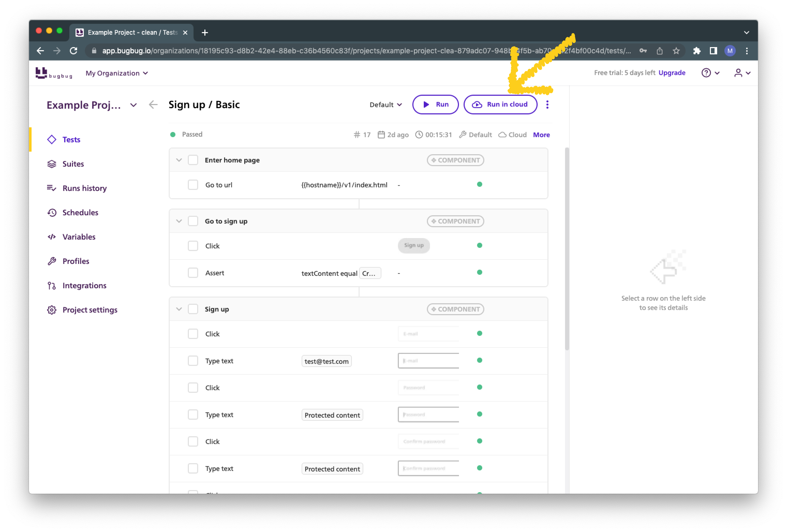787x532 pixels.
Task: Click the More link in run details
Action: coord(541,135)
